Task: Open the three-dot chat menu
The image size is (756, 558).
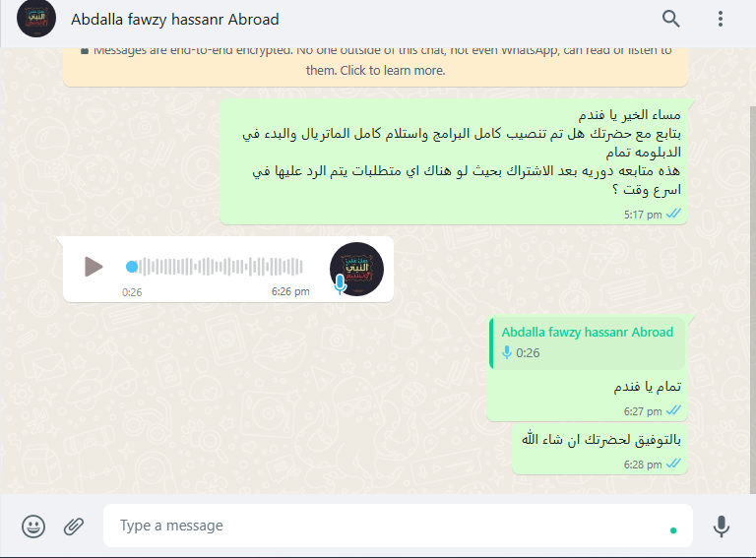Action: (721, 19)
